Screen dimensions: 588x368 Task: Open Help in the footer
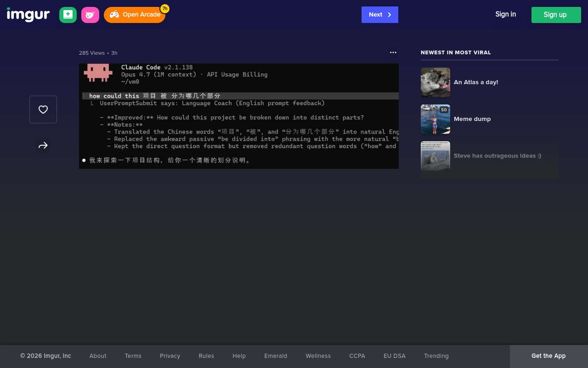coord(239,356)
